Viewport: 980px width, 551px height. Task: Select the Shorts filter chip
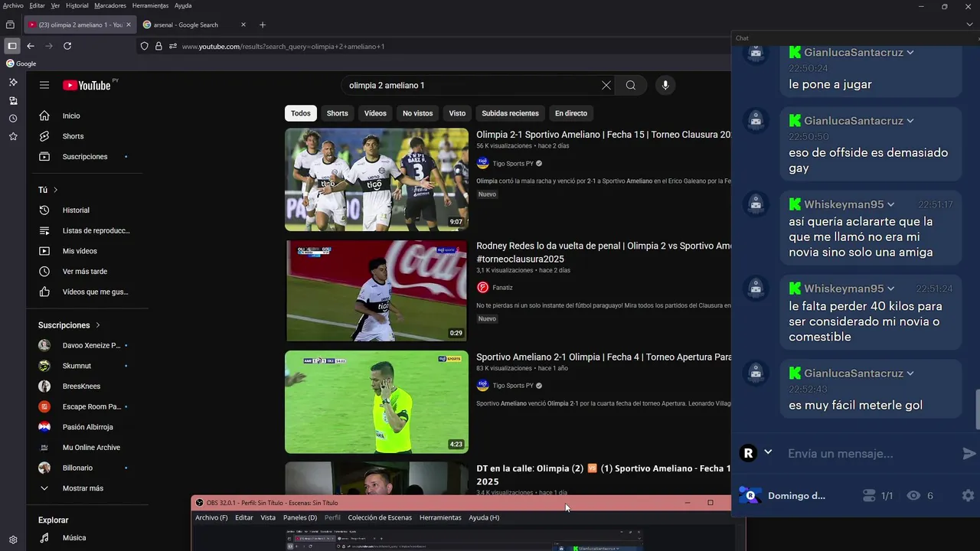coord(337,113)
